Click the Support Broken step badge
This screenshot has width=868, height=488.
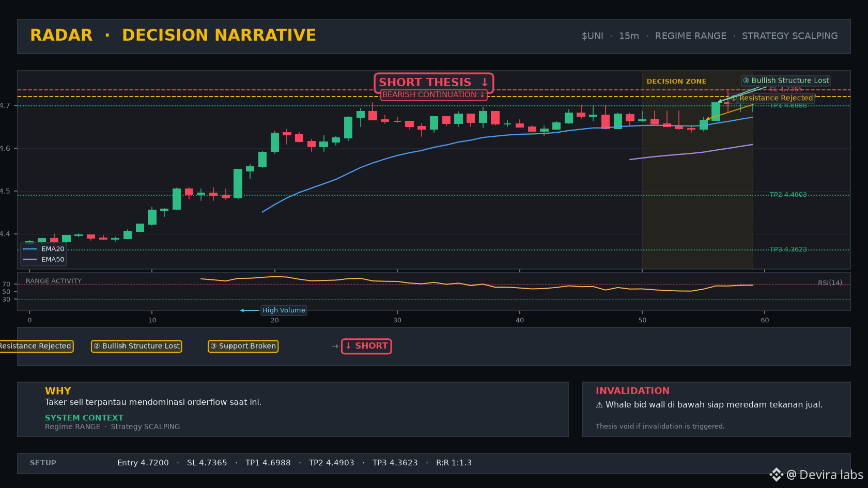tap(243, 346)
